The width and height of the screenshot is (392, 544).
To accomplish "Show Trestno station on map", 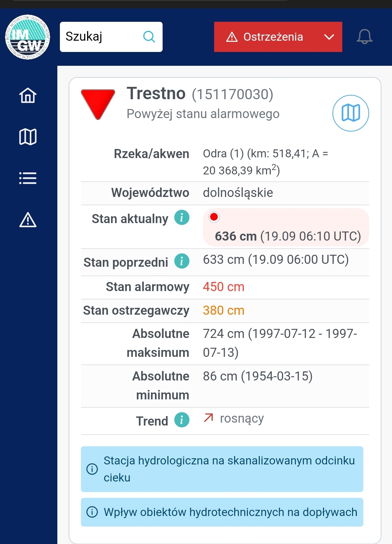I will click(x=351, y=113).
